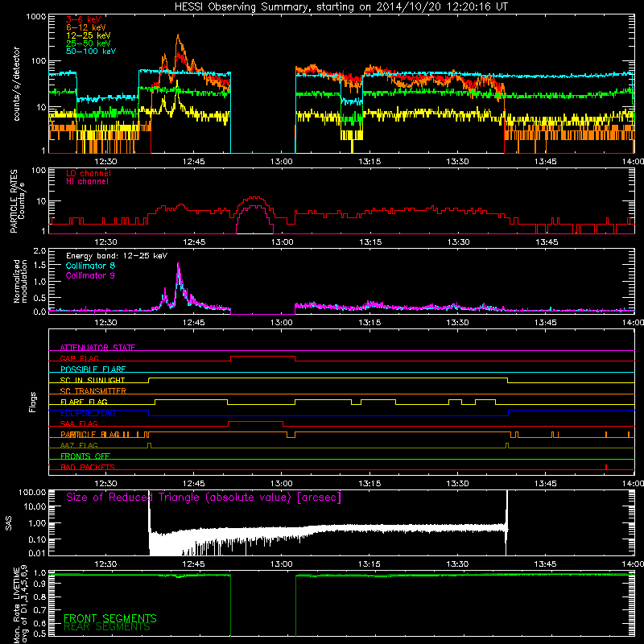The width and height of the screenshot is (644, 644).
Task: Select the 0.01 tick on the SAS axis
Action: tap(36, 553)
